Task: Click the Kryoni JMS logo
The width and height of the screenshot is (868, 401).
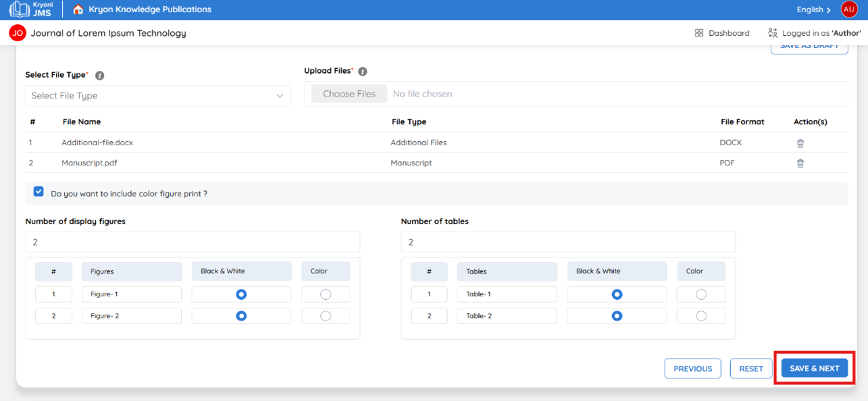Action: pos(31,9)
